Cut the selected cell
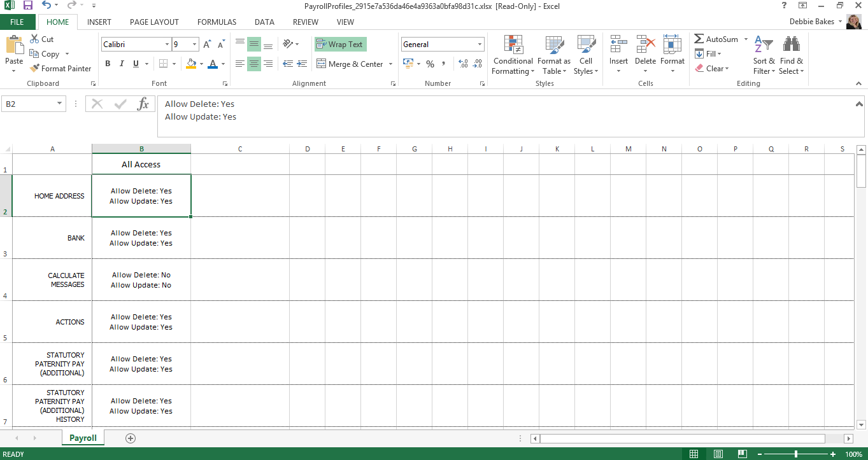The height and width of the screenshot is (460, 868). pos(42,39)
